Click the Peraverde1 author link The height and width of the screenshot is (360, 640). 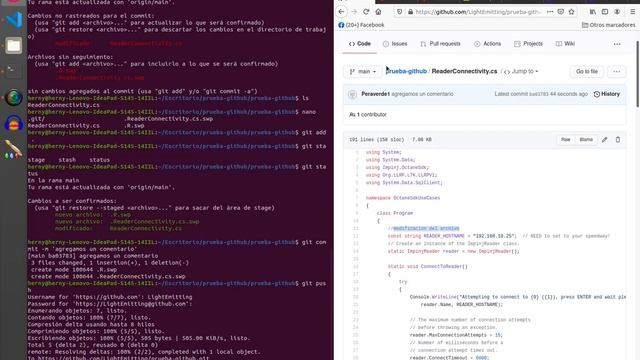click(375, 94)
